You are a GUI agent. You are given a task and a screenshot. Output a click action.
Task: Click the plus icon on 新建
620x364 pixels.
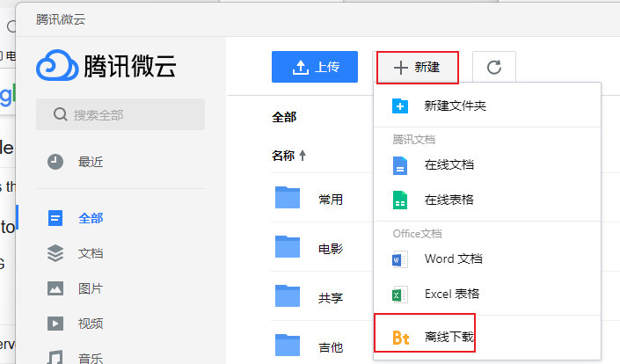pos(400,68)
